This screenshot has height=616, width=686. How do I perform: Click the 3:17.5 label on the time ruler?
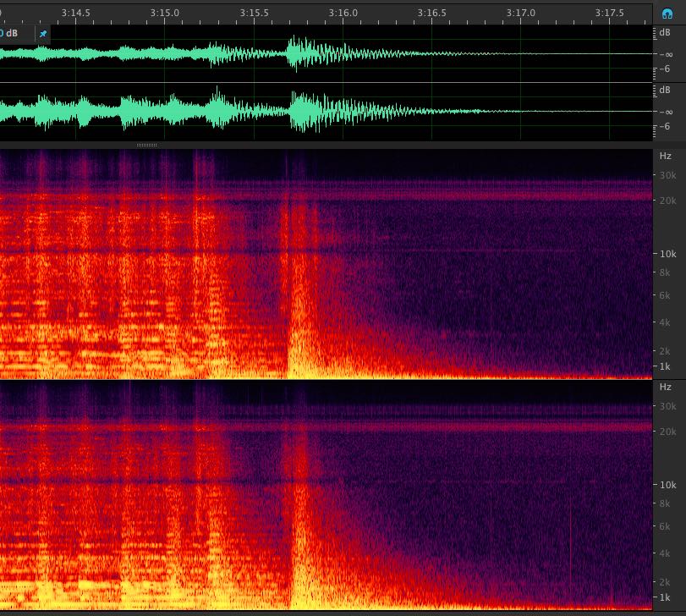coord(610,13)
